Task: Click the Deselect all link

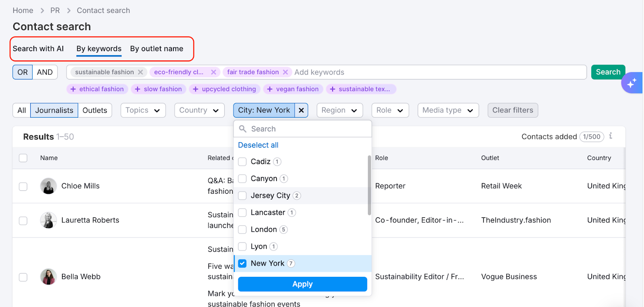Action: coord(258,145)
